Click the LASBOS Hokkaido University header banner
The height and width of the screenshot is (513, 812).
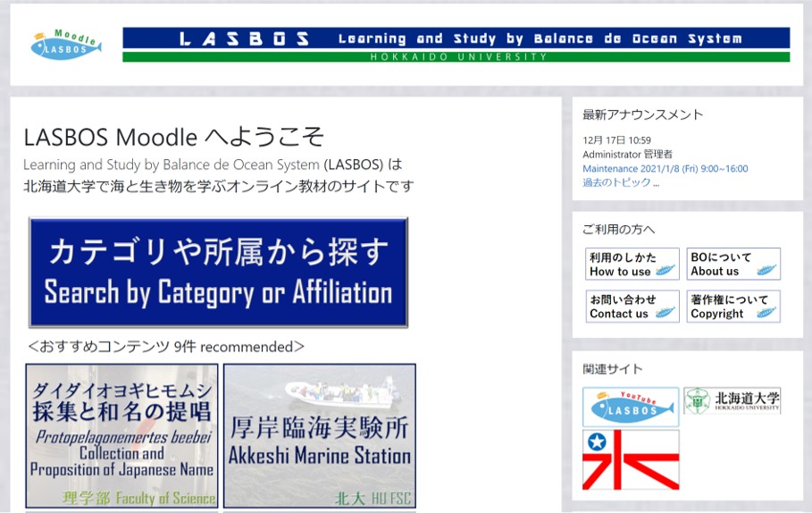(x=456, y=45)
